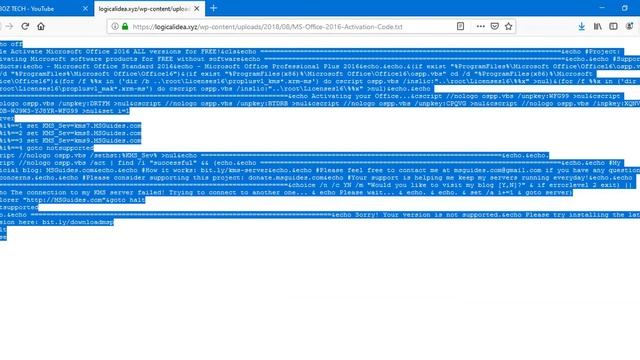Click the line 'set KMS_Sev=kms8.MSGuides.com'
This screenshot has width=640, height=360.
(84, 133)
